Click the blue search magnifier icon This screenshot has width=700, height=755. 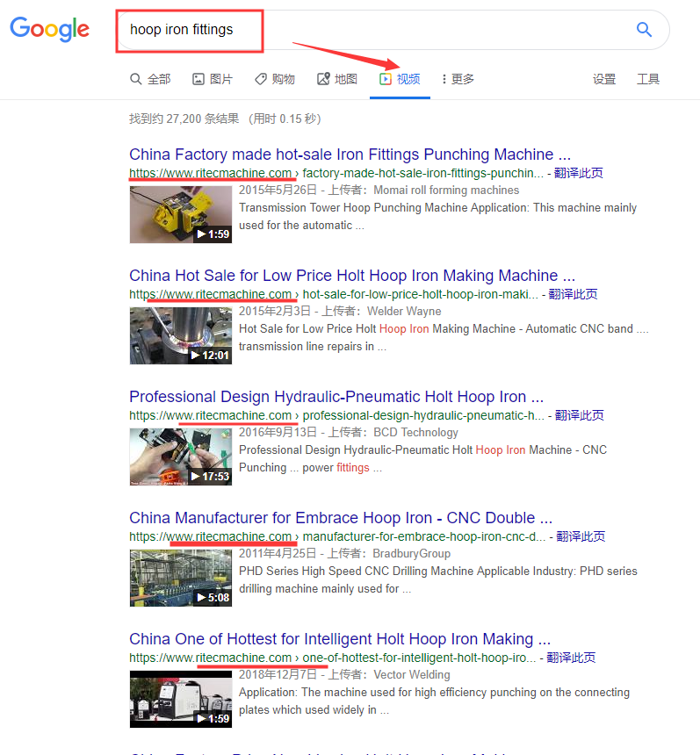[x=644, y=30]
